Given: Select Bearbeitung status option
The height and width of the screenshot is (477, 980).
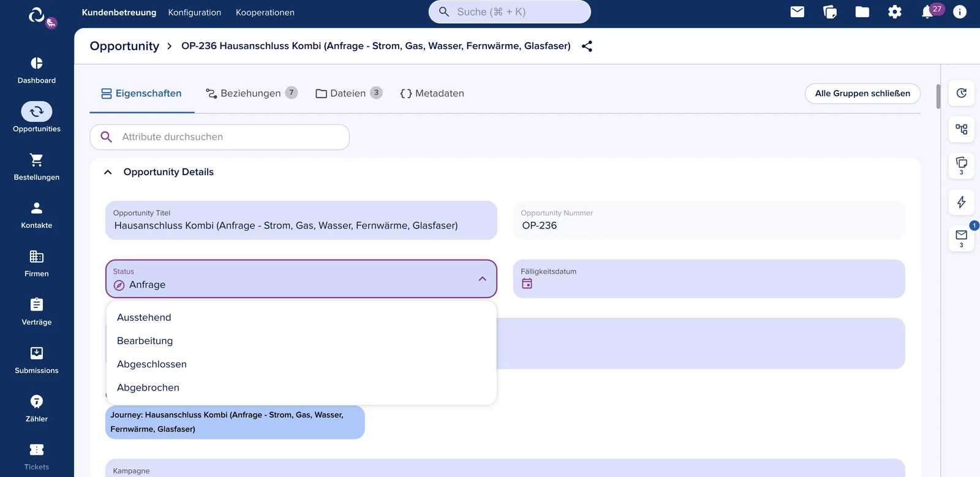Looking at the screenshot, I should 301,340.
